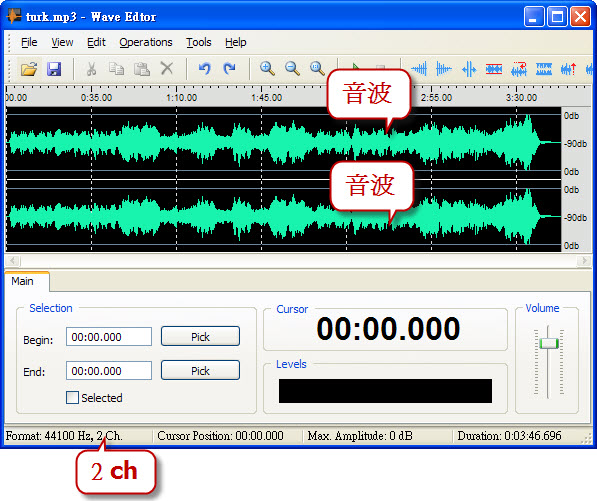
Task: Open the Edit menu
Action: click(96, 42)
